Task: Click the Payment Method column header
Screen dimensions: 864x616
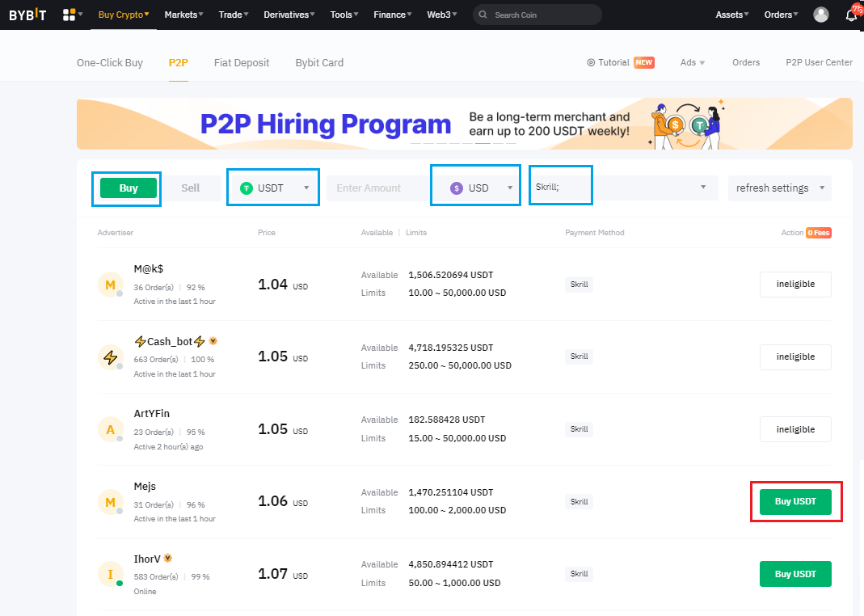Action: (x=595, y=233)
